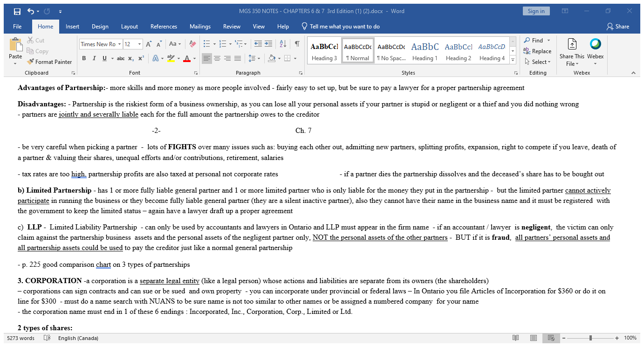Toggle subscript formatting
Image resolution: width=644 pixels, height=347 pixels.
[131, 58]
